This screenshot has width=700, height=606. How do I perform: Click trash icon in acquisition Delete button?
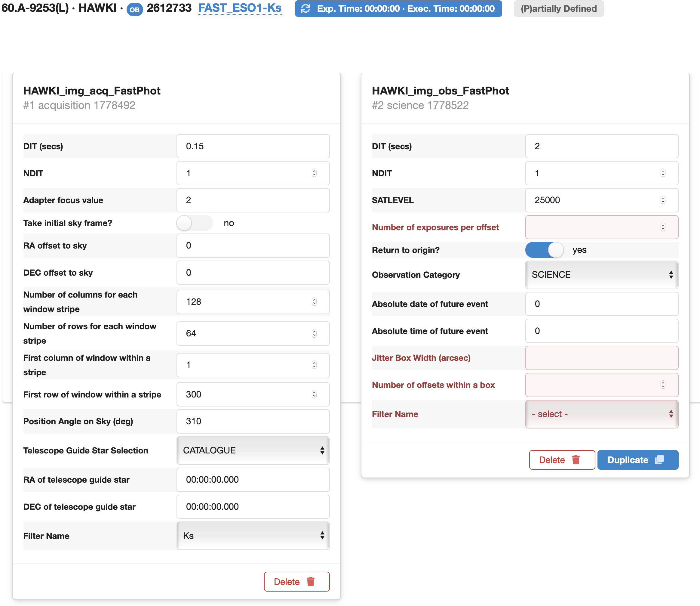click(x=311, y=582)
